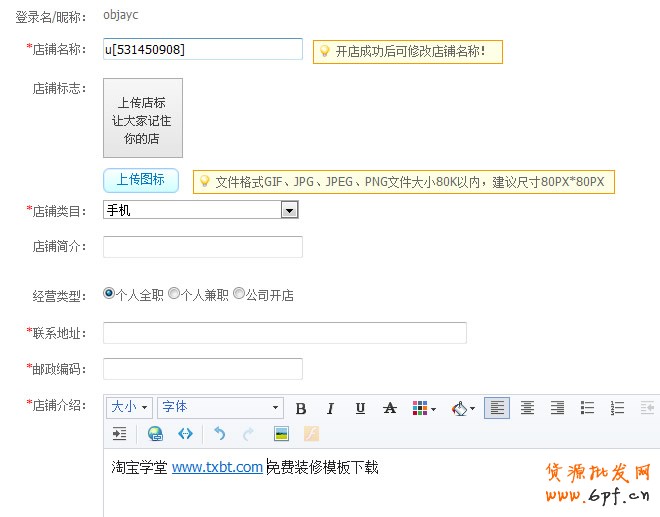The width and height of the screenshot is (660, 517).
Task: Undo the last edit in editor
Action: click(x=220, y=434)
